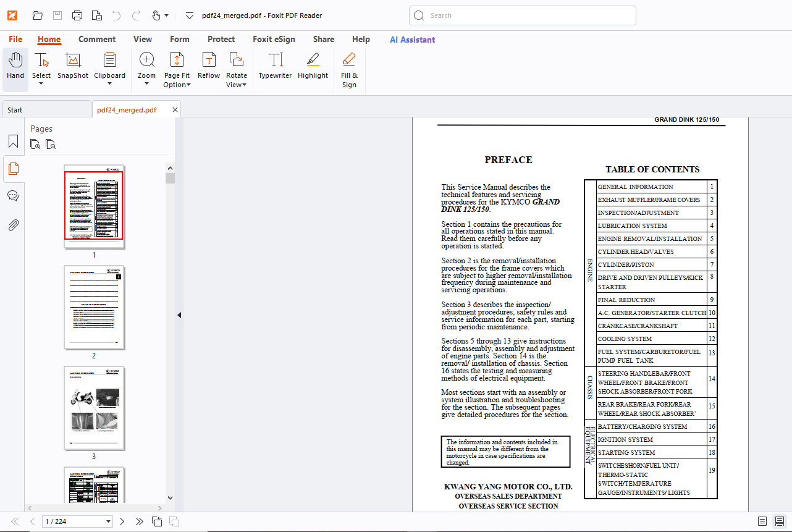
Task: Switch to the Home ribbon tab
Action: pyautogui.click(x=49, y=40)
